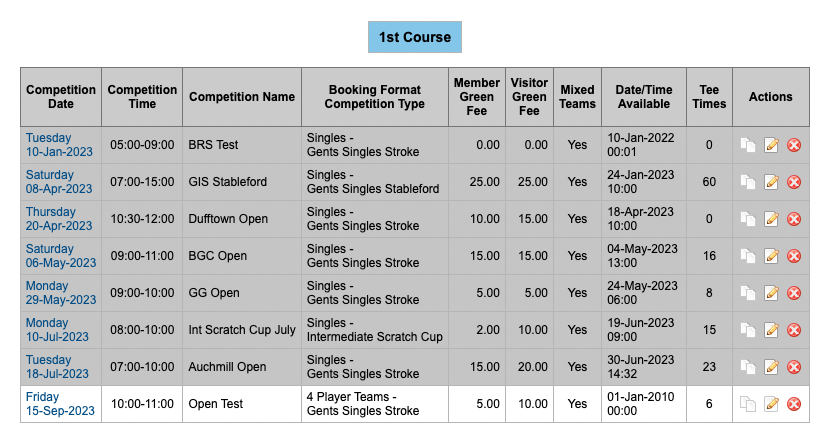Edit the Dufftown Open competition
This screenshot has width=828, height=433.
click(771, 219)
